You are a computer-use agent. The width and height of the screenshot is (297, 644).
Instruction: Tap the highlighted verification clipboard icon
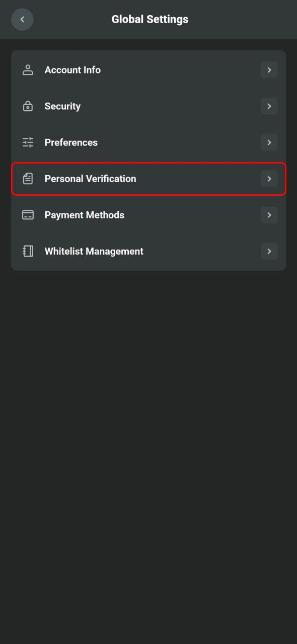[x=28, y=179]
